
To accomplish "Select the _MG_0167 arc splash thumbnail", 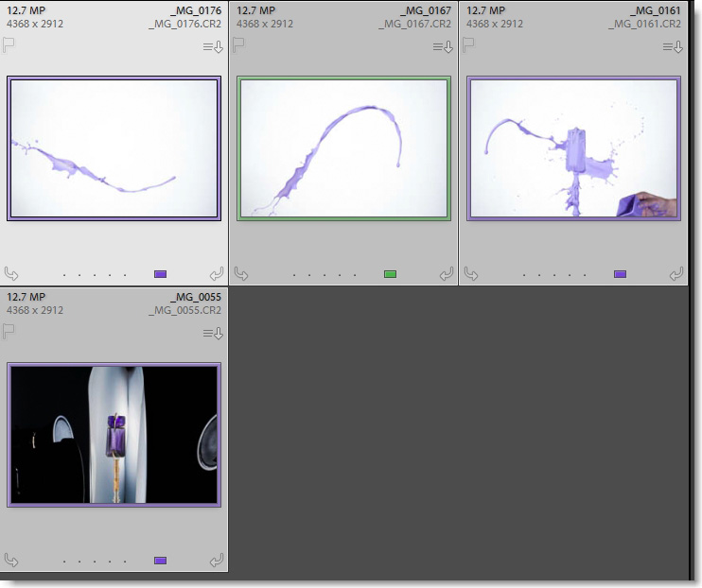I will click(x=343, y=148).
